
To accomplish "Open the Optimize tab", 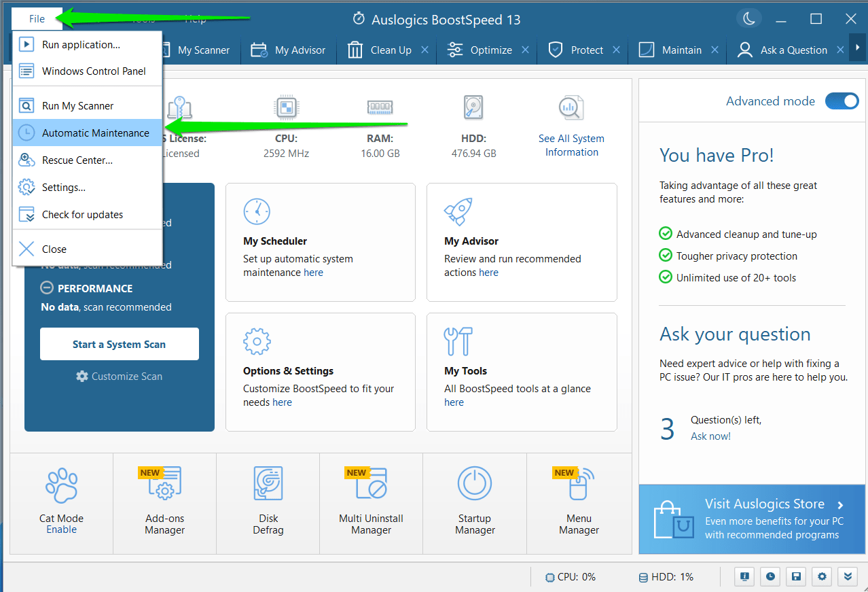I will click(x=481, y=50).
